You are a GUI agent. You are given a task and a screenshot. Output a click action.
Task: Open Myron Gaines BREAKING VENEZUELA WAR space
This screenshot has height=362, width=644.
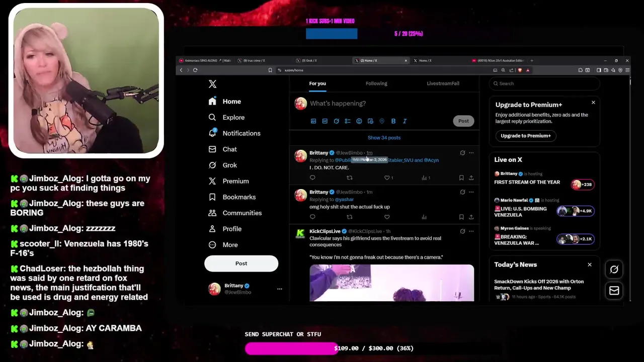pyautogui.click(x=544, y=236)
